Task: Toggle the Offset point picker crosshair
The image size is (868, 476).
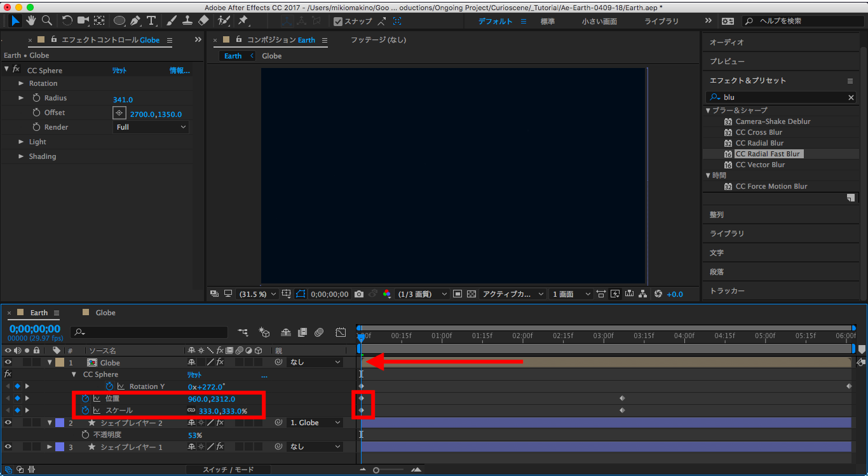Action: (x=119, y=113)
